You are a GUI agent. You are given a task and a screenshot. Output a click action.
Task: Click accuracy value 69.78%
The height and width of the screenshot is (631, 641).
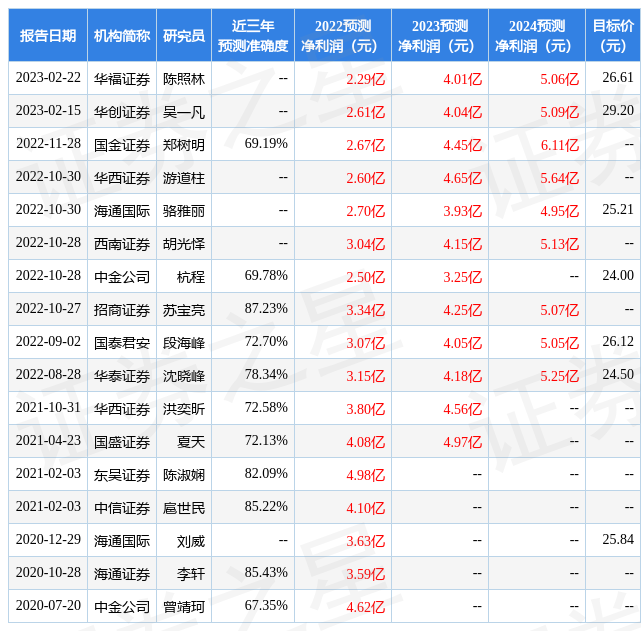266,276
